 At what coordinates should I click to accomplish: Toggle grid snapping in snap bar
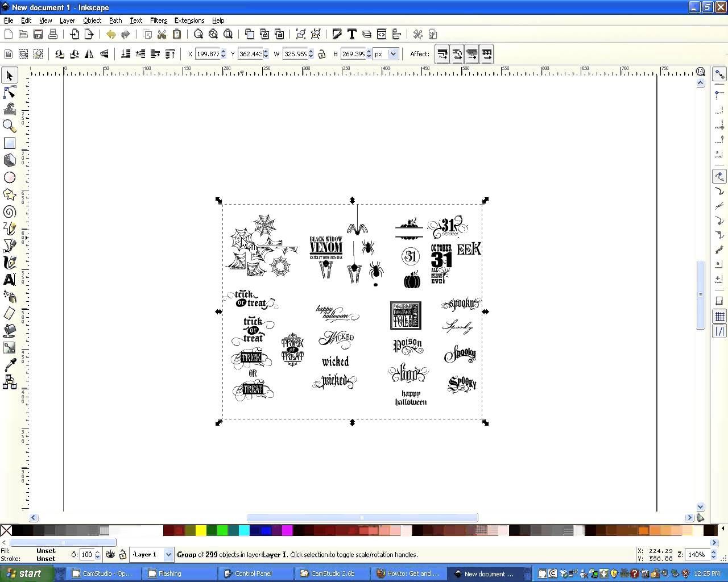click(x=719, y=316)
